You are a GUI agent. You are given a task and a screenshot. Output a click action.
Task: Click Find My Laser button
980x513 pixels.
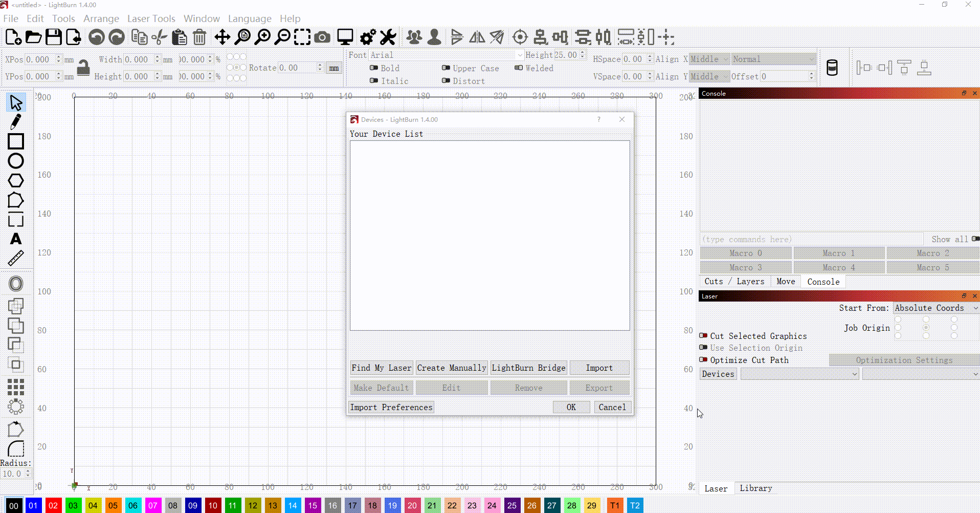tap(382, 368)
